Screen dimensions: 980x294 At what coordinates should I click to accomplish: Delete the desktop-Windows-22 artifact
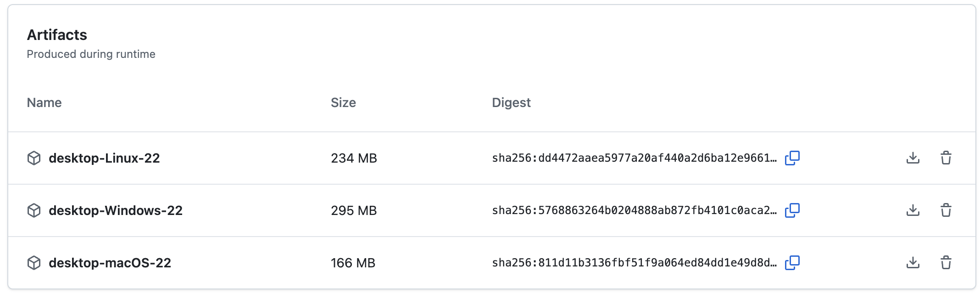946,210
